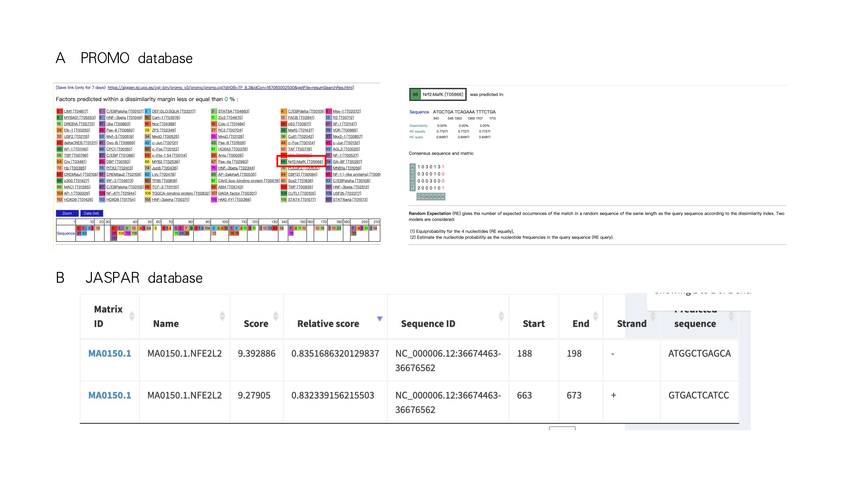Screen dimensions: 868x488
Task: Click the Sequence label in the map row
Action: (x=66, y=233)
